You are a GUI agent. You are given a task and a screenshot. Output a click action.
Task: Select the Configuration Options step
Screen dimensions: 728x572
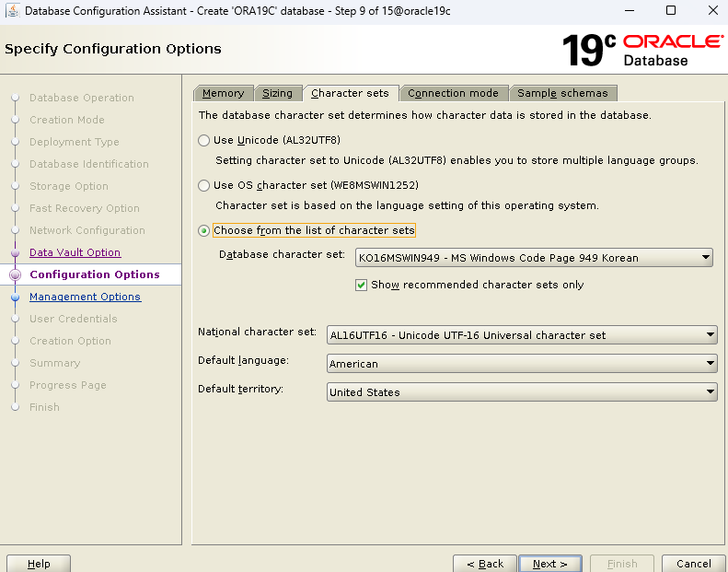tap(95, 274)
